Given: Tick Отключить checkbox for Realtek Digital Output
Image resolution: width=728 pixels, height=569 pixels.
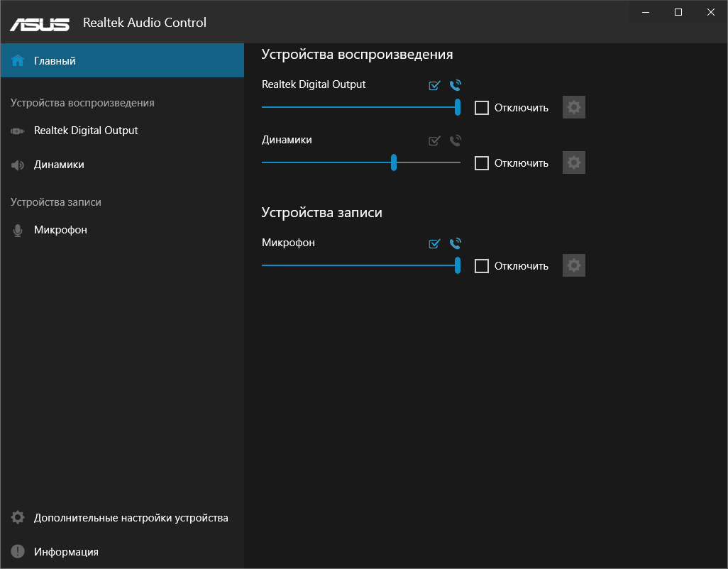Looking at the screenshot, I should pos(482,108).
